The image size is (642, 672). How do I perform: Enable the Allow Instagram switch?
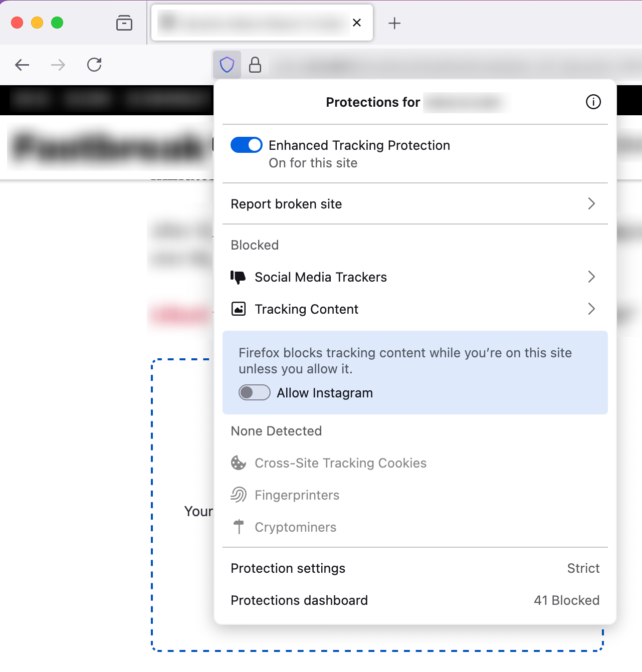point(254,392)
